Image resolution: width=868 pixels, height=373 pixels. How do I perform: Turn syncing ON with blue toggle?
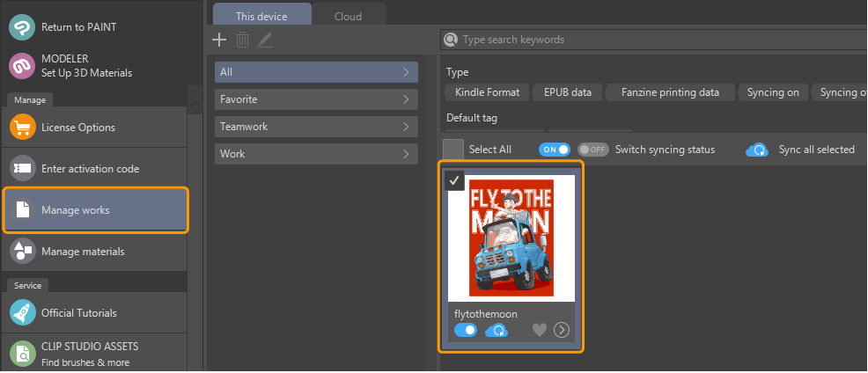(x=554, y=150)
